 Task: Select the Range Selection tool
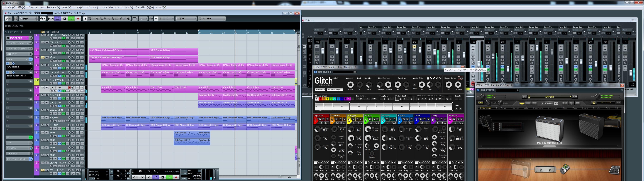tap(89, 18)
